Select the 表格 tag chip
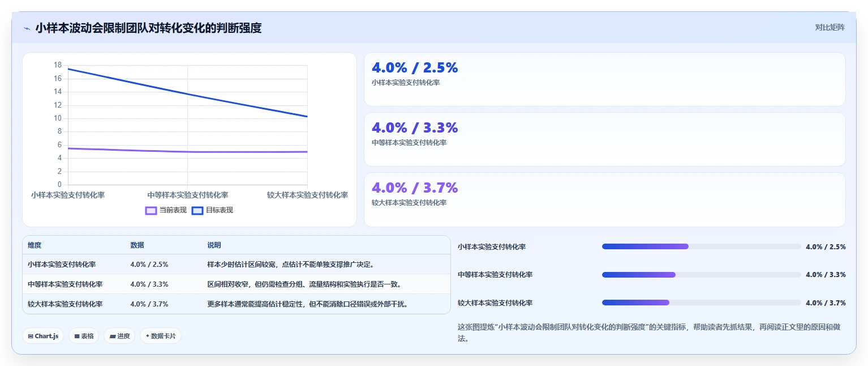The image size is (868, 366). pos(84,336)
